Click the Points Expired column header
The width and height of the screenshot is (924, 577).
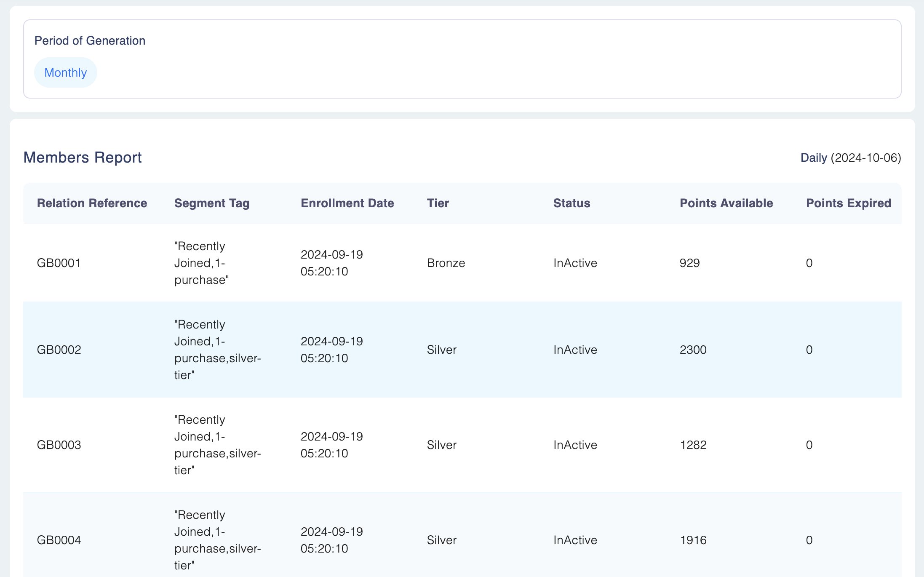tap(848, 203)
